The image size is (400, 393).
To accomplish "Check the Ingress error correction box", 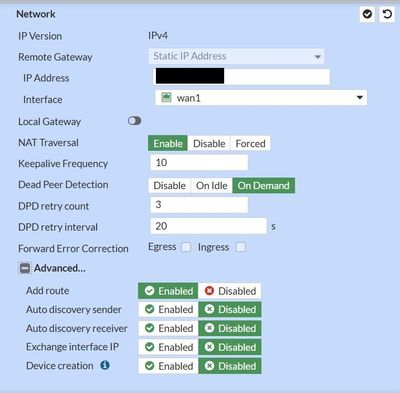I will pos(241,247).
